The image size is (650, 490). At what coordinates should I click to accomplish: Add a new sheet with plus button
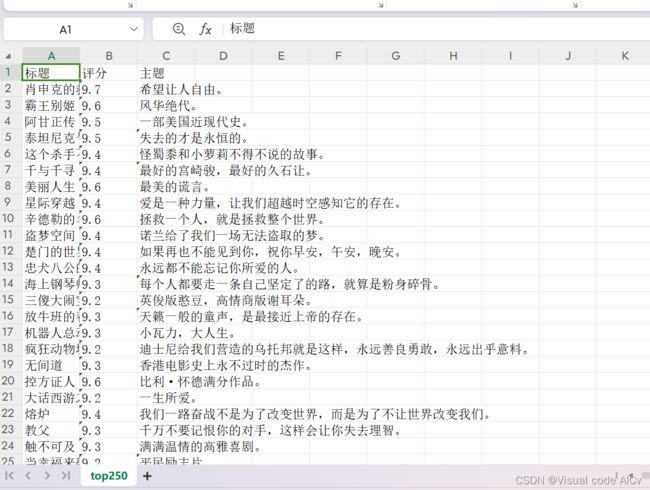(x=147, y=476)
